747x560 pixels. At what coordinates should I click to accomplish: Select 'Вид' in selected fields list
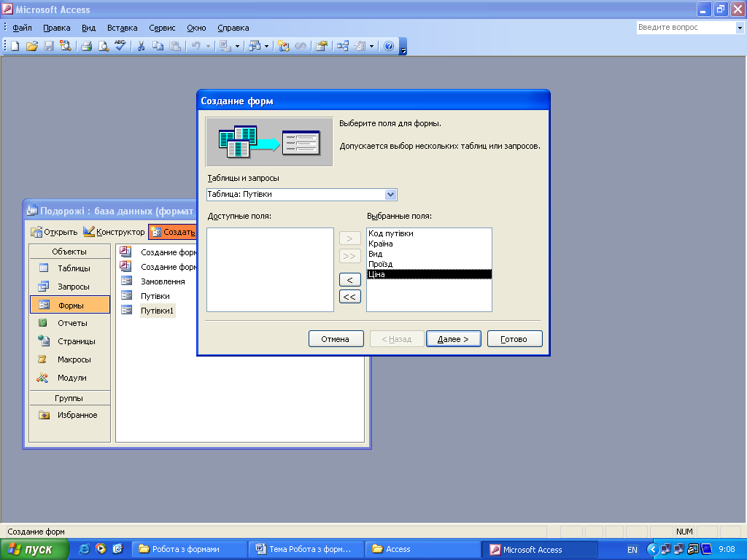pyautogui.click(x=429, y=254)
